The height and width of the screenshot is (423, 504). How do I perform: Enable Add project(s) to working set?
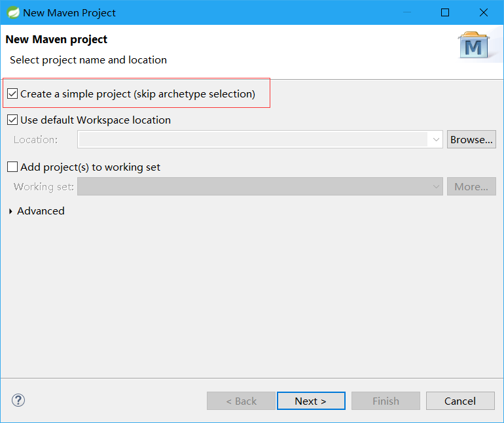12,167
